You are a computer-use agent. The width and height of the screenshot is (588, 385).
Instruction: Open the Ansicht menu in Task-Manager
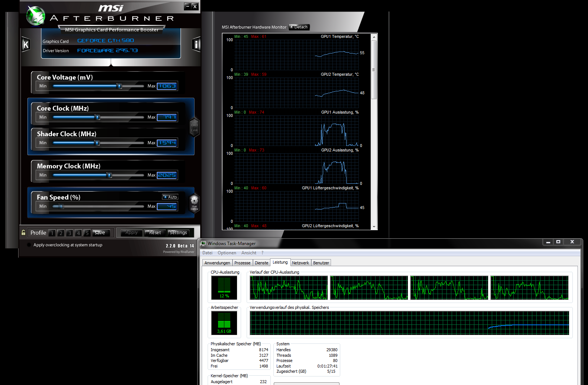pyautogui.click(x=249, y=253)
